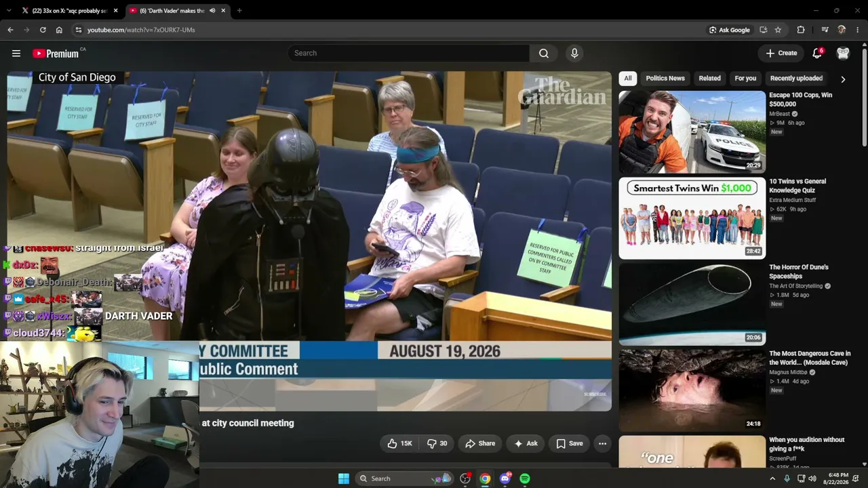
Task: View site information for youtube.com
Action: point(79,30)
